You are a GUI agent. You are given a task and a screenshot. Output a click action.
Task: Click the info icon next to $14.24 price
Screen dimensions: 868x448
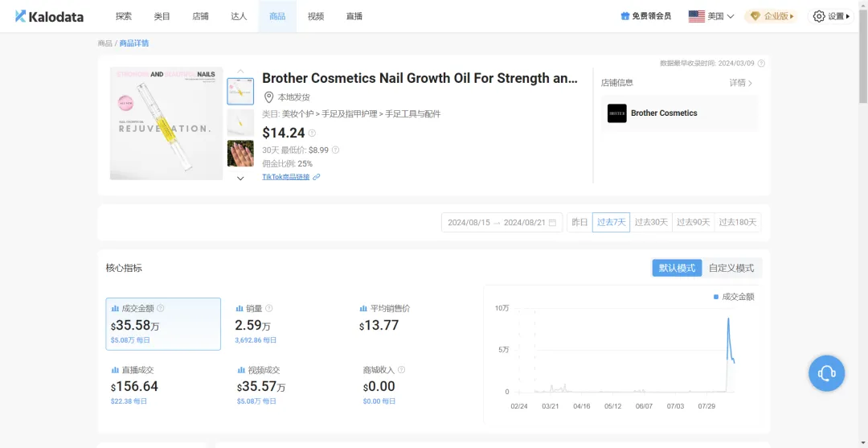coord(312,134)
